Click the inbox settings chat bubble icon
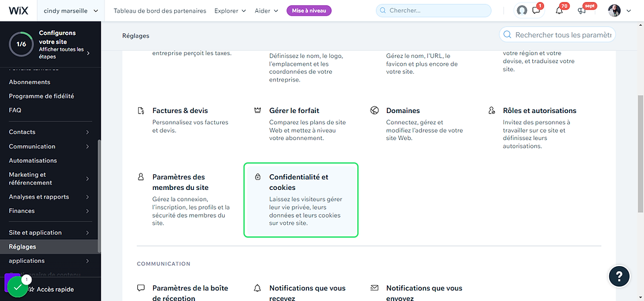 pyautogui.click(x=141, y=288)
